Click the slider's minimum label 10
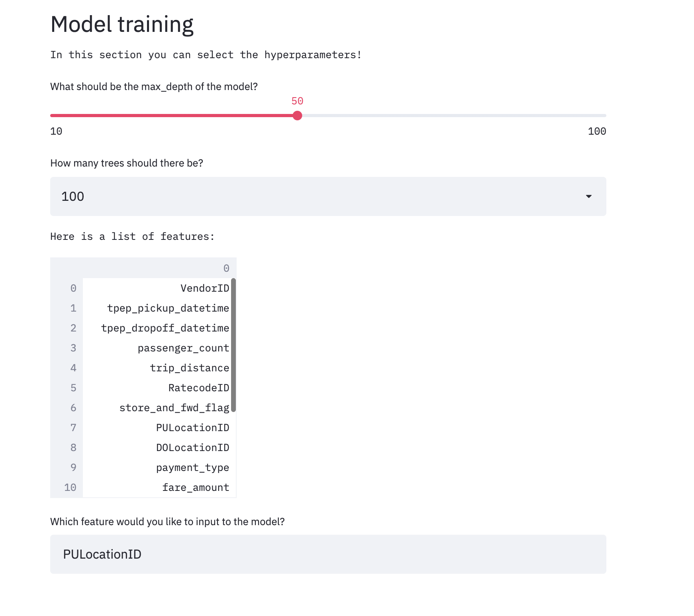 (56, 131)
